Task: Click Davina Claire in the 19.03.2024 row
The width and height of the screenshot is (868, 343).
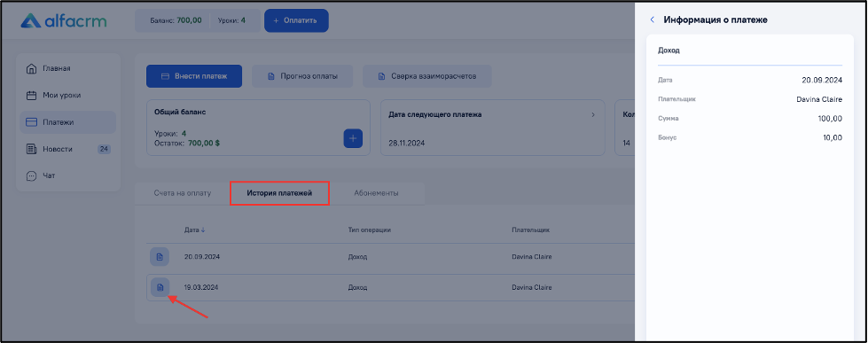Action: (531, 288)
